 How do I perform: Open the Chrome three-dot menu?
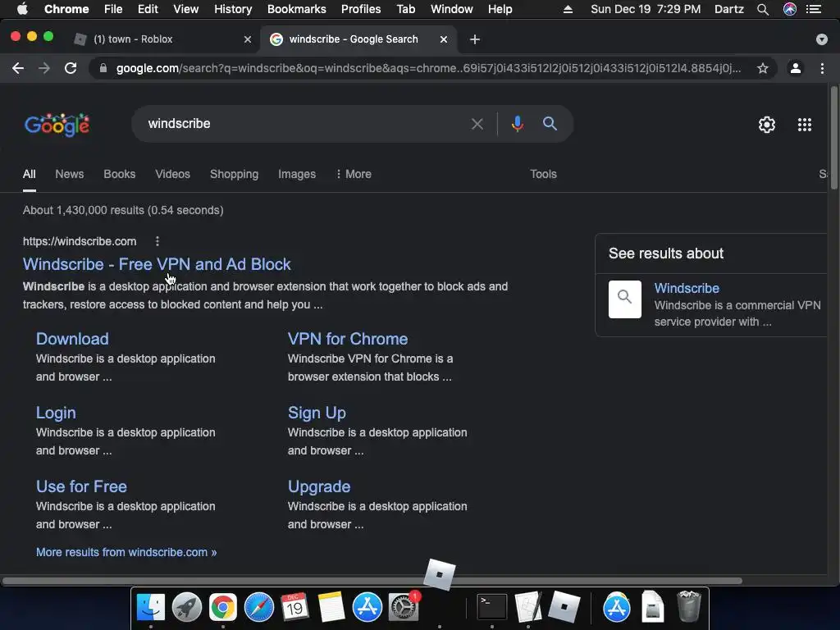click(x=822, y=68)
